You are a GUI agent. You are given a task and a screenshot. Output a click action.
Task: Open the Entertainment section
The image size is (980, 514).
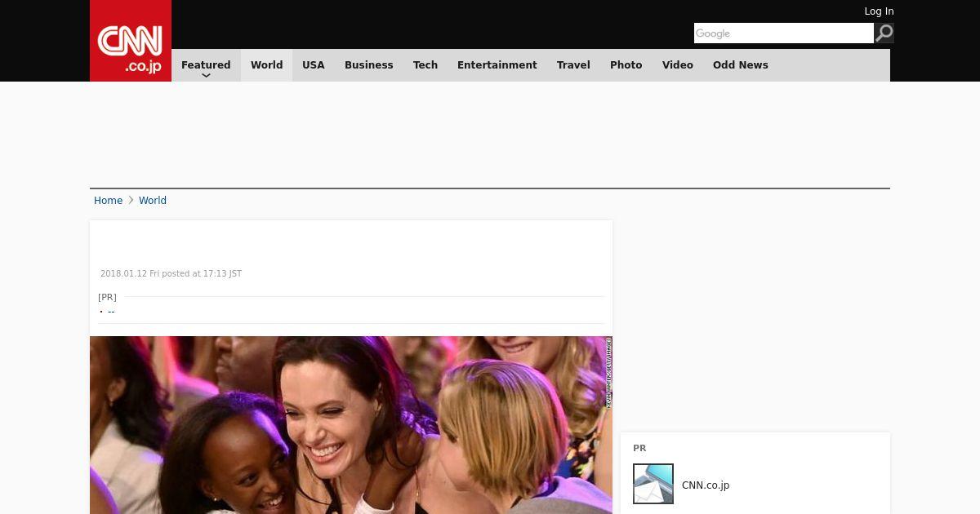click(497, 65)
